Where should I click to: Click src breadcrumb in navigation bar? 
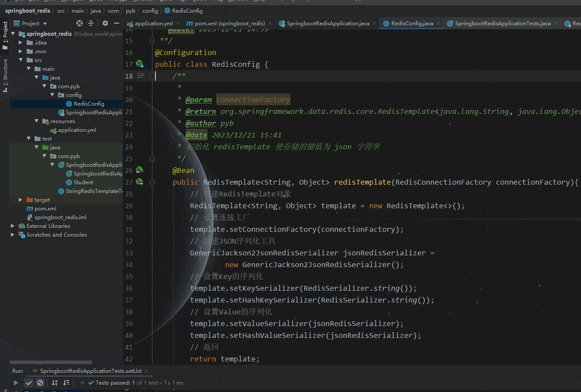point(61,10)
